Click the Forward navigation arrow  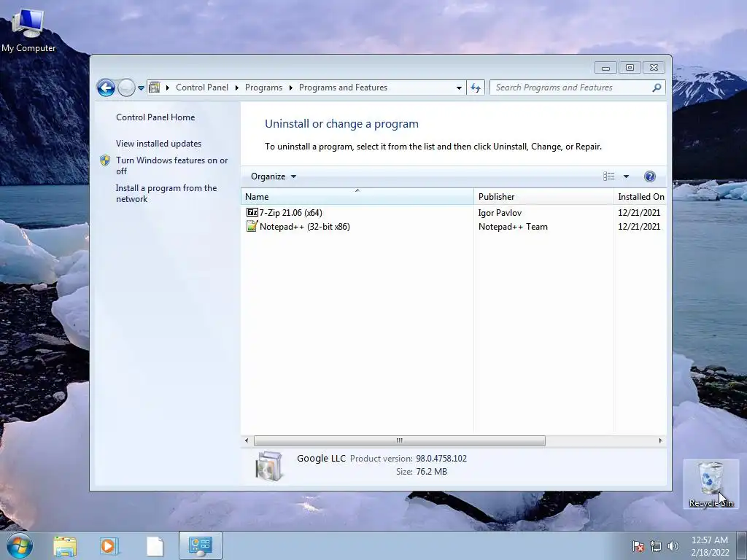126,87
